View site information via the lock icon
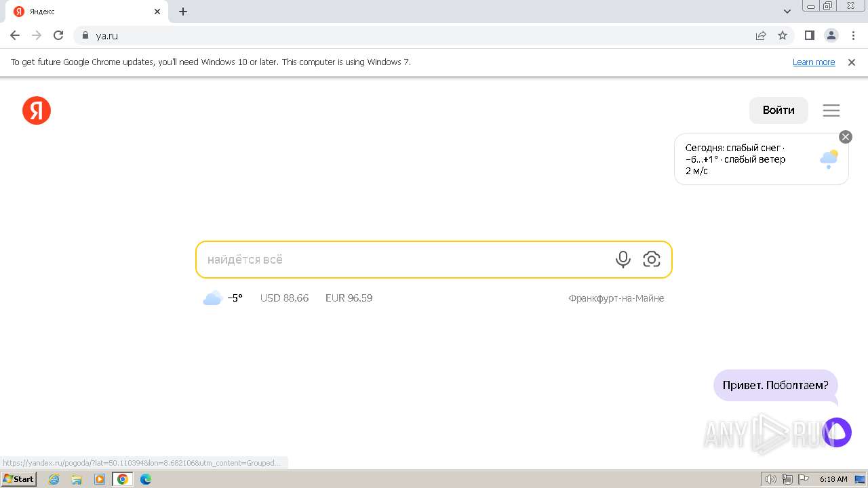 click(x=85, y=35)
